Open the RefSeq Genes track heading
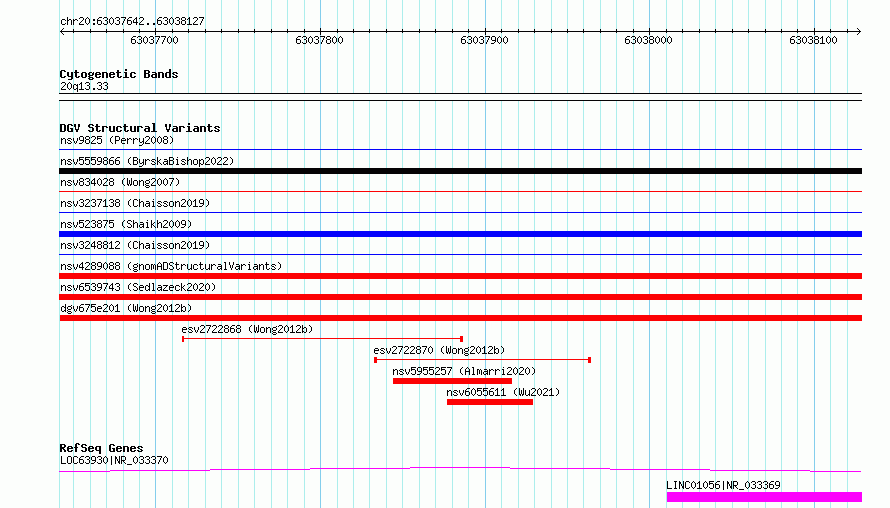Image resolution: width=890 pixels, height=508 pixels. 101,448
